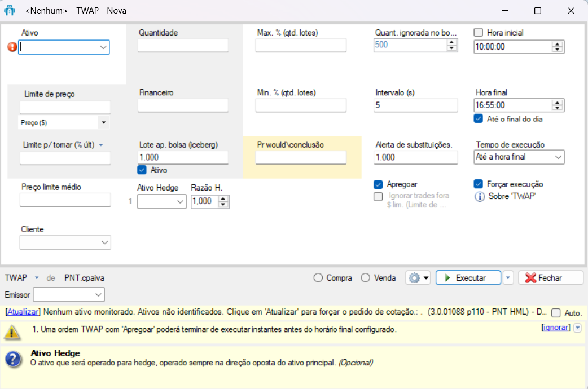Click the ignorar link in warning
The width and height of the screenshot is (588, 389).
pos(555,328)
